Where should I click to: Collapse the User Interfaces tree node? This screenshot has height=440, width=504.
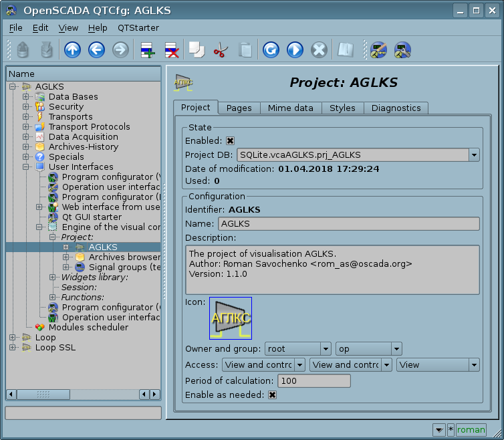25,167
